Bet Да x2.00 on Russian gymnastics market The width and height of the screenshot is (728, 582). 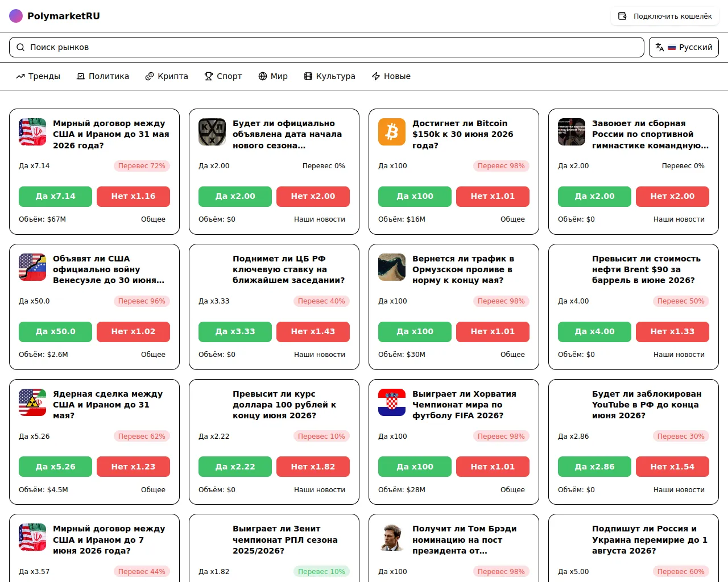click(594, 196)
